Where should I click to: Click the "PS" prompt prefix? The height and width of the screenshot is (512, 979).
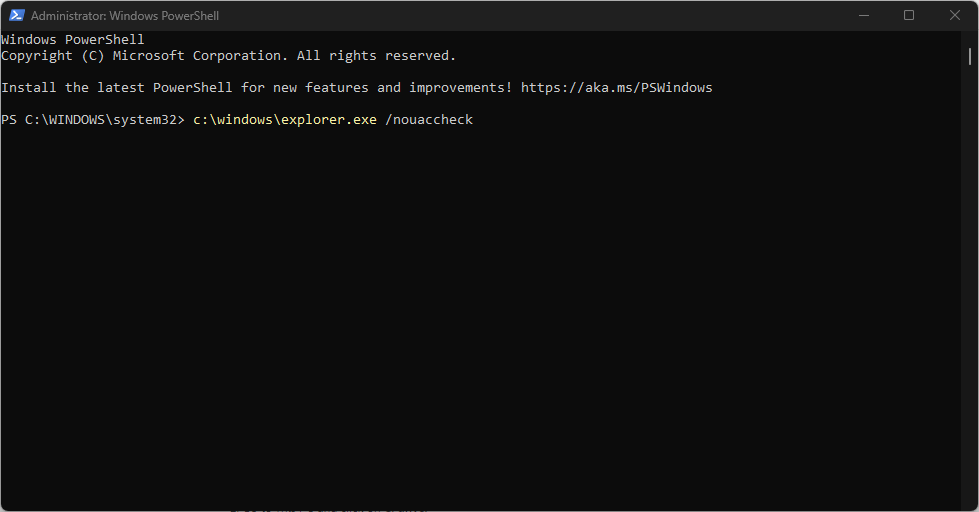tap(9, 120)
